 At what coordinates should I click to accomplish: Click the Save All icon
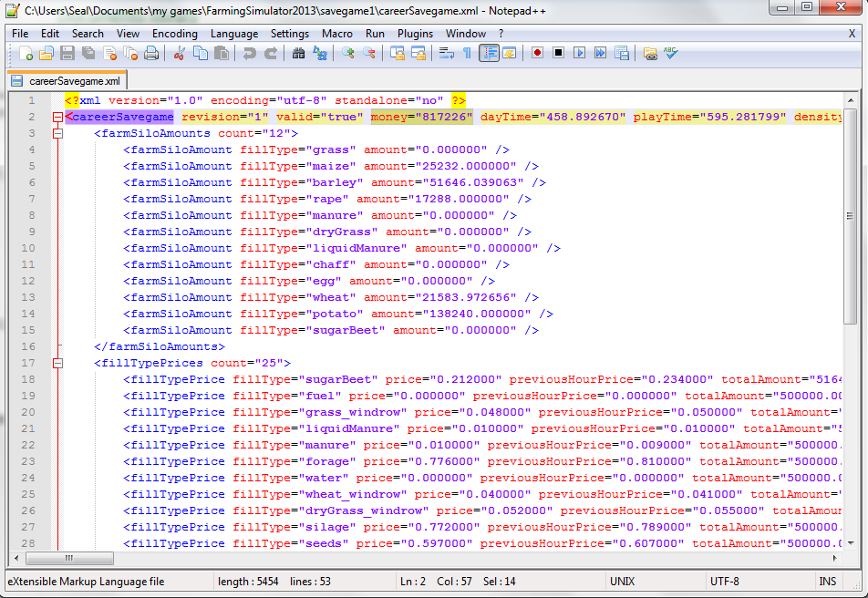pyautogui.click(x=88, y=53)
